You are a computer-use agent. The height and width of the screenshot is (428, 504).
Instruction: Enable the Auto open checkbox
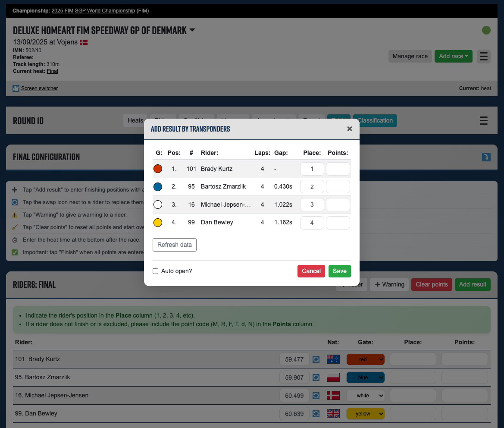pos(156,271)
